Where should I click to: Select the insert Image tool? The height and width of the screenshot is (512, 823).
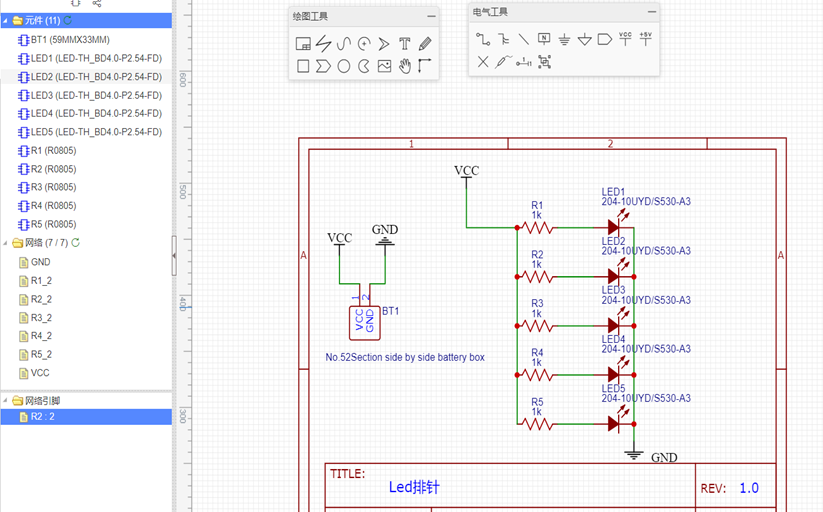coord(384,66)
